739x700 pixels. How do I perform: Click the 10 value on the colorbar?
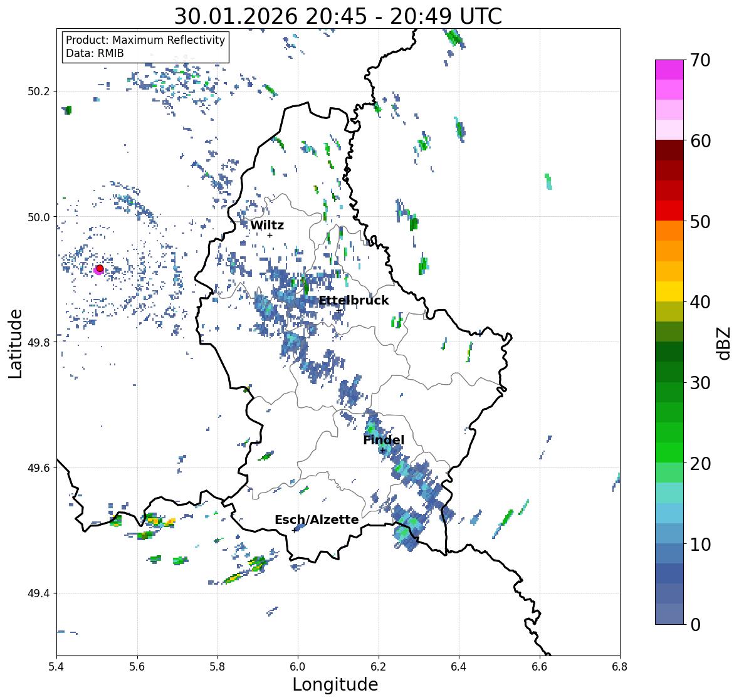click(x=700, y=544)
